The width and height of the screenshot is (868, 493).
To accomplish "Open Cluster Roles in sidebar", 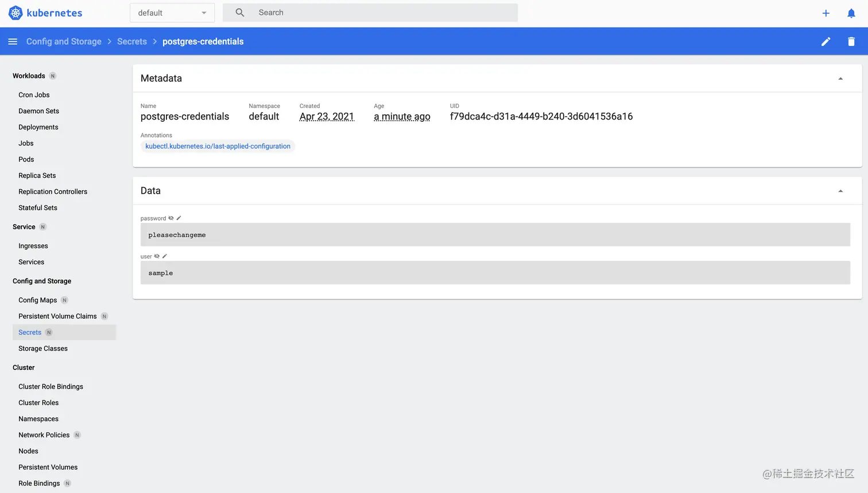I will click(x=38, y=403).
